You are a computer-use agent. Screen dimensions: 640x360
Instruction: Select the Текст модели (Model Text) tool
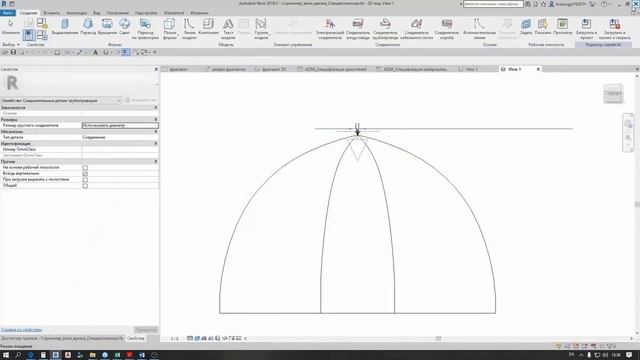pos(228,29)
